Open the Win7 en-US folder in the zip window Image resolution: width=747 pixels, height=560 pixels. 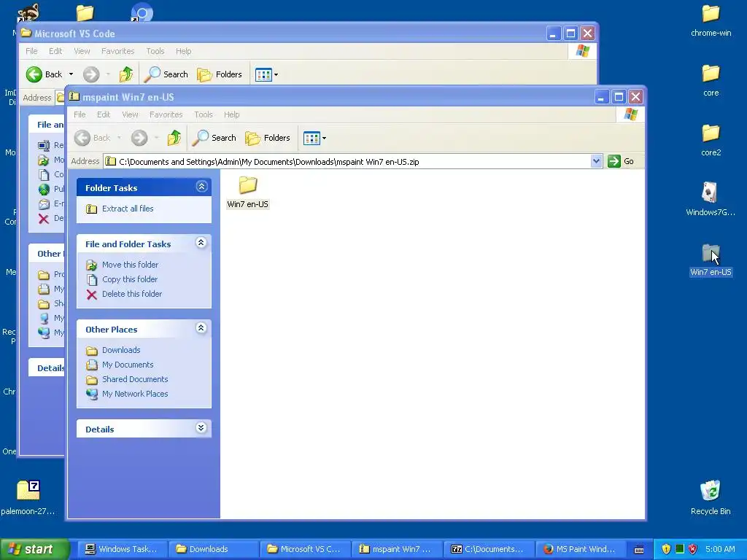(x=248, y=192)
